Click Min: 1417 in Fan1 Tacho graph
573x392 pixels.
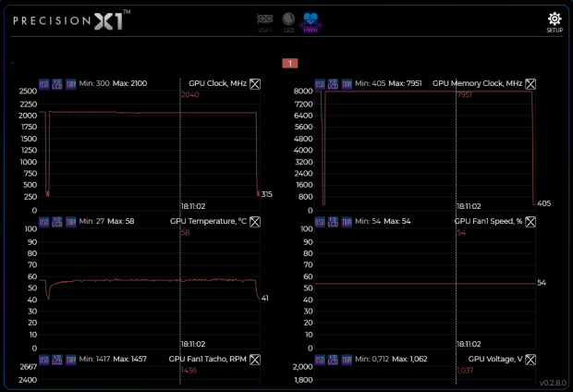pos(94,359)
